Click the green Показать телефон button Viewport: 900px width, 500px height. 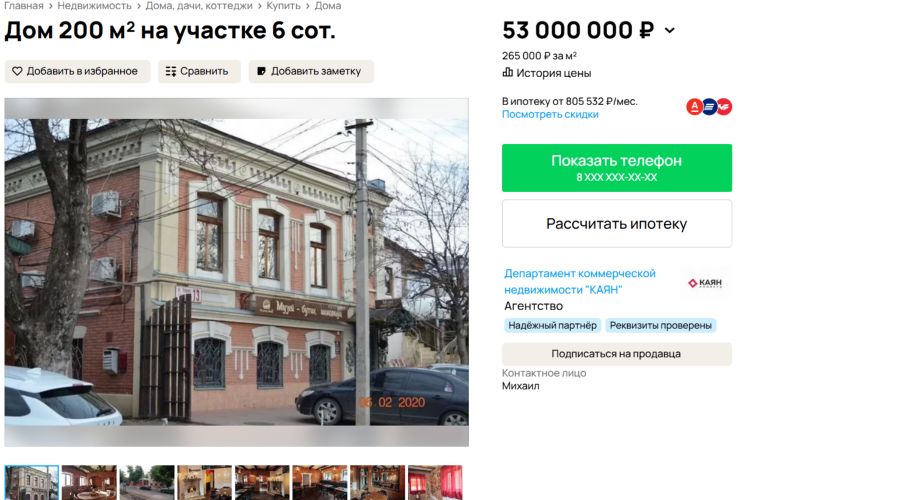(x=616, y=168)
